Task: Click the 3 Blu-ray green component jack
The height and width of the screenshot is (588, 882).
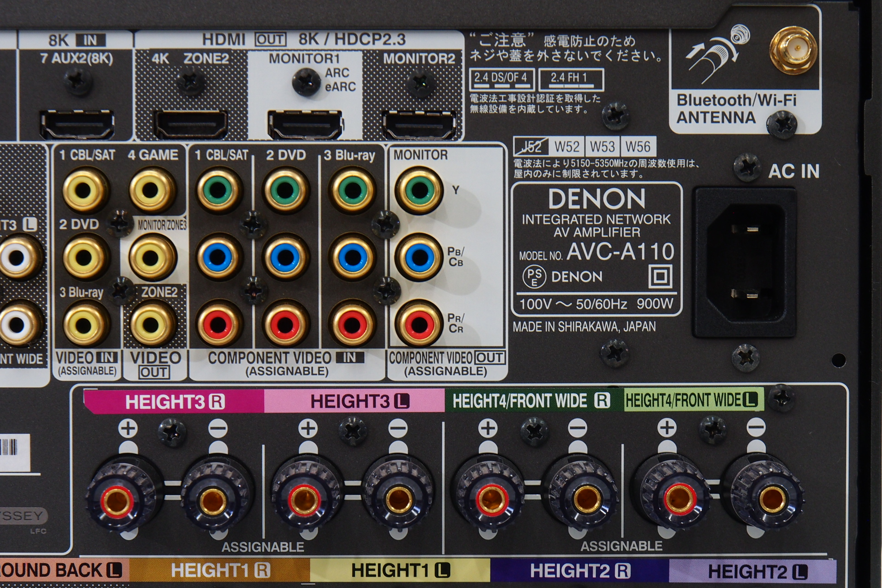Action: pos(353,190)
